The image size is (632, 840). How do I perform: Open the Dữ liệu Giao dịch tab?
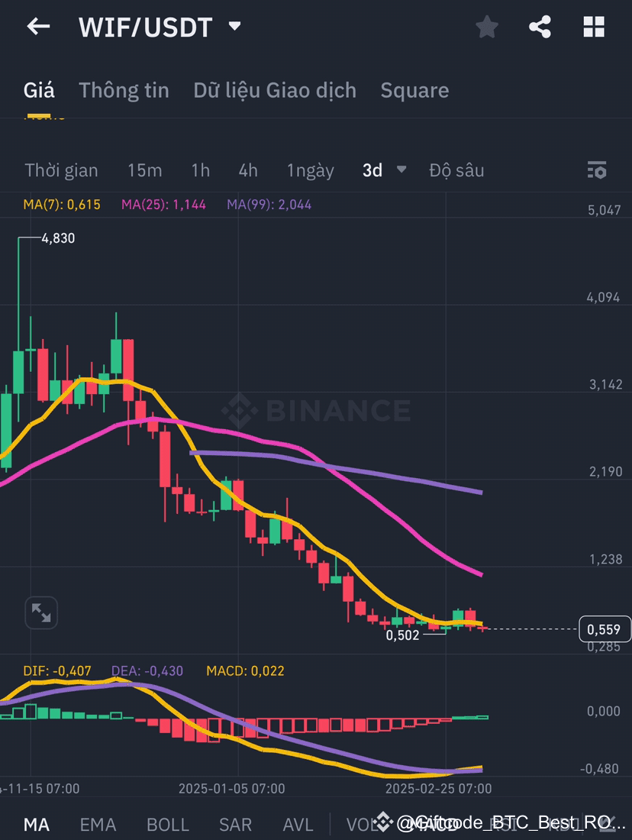click(275, 90)
